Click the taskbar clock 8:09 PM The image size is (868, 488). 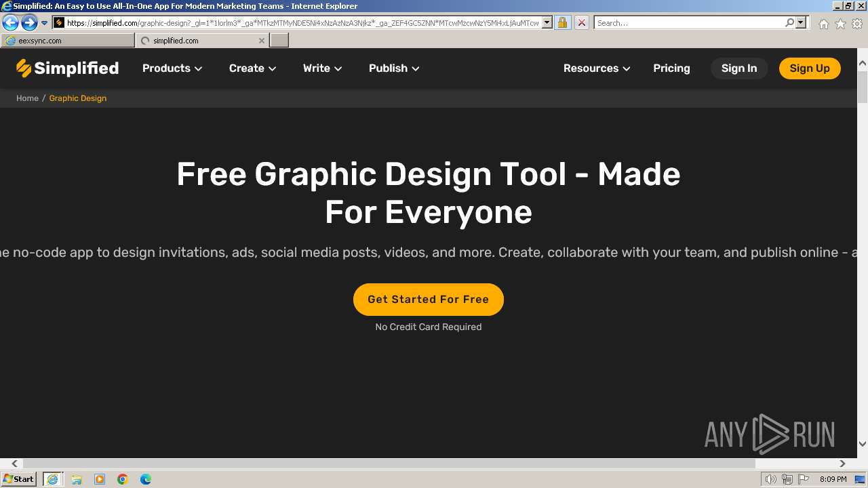(833, 479)
